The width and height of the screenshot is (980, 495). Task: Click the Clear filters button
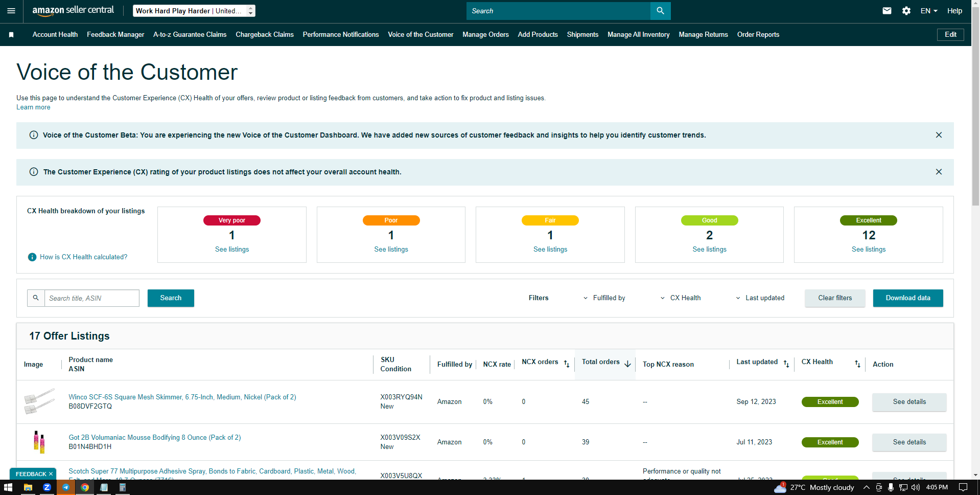pyautogui.click(x=835, y=298)
